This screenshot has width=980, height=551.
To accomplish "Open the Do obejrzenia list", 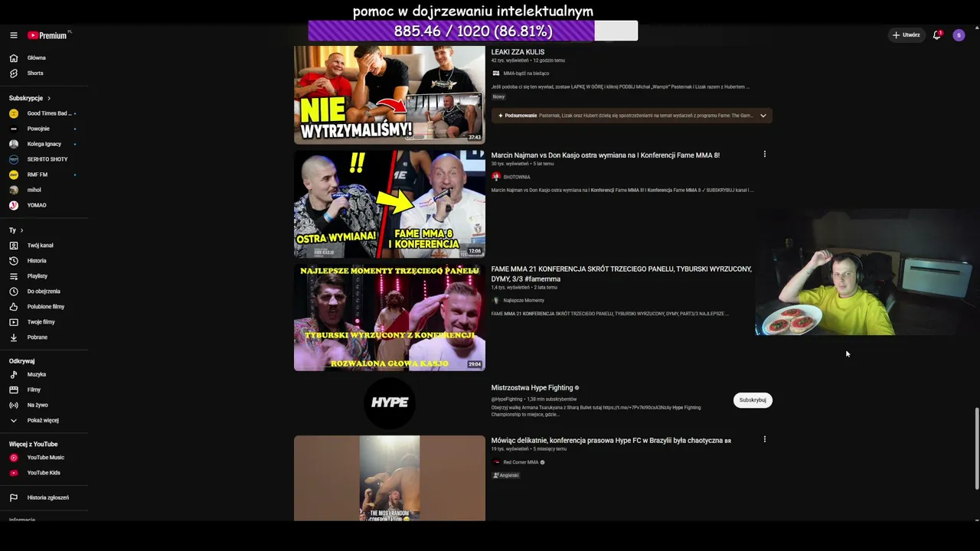I will (44, 292).
